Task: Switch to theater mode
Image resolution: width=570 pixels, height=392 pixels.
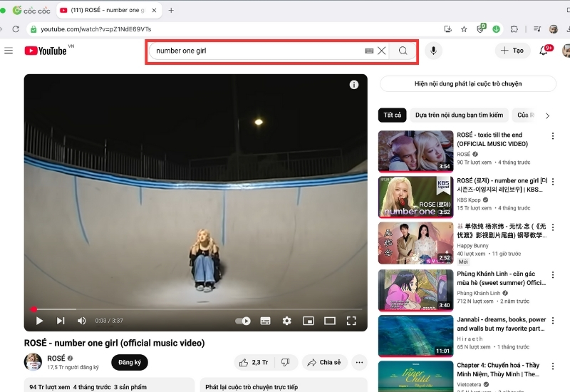Action: click(x=330, y=321)
